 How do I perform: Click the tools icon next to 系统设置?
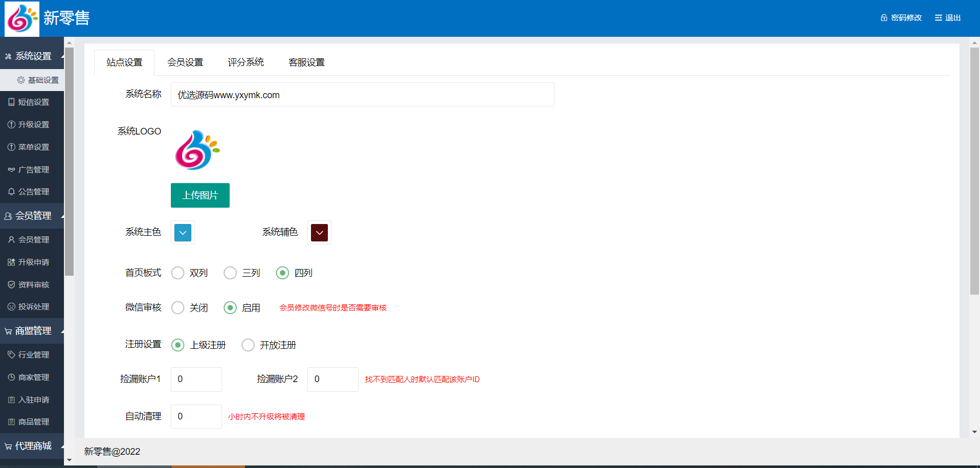click(8, 56)
